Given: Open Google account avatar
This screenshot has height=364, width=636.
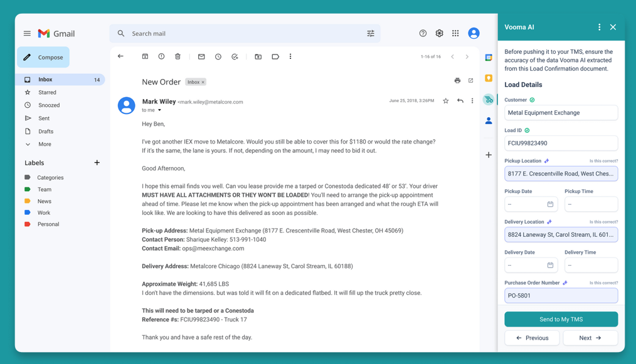Looking at the screenshot, I should pyautogui.click(x=474, y=33).
